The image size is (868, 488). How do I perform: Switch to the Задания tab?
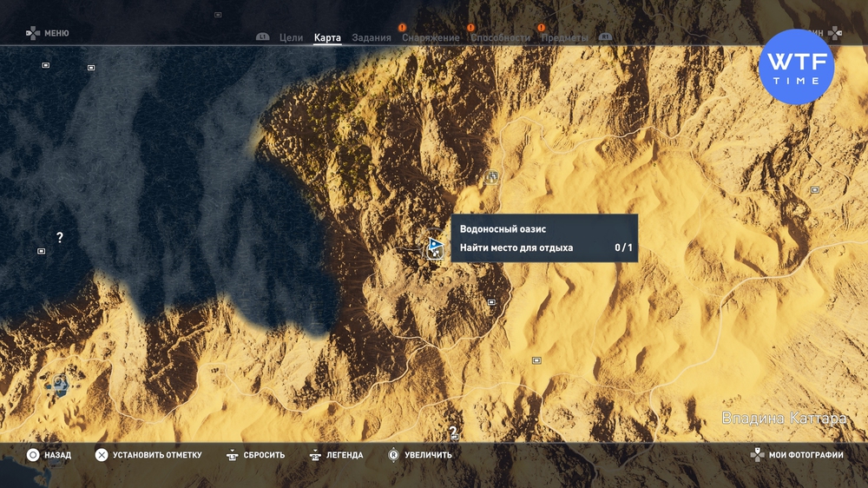coord(372,38)
